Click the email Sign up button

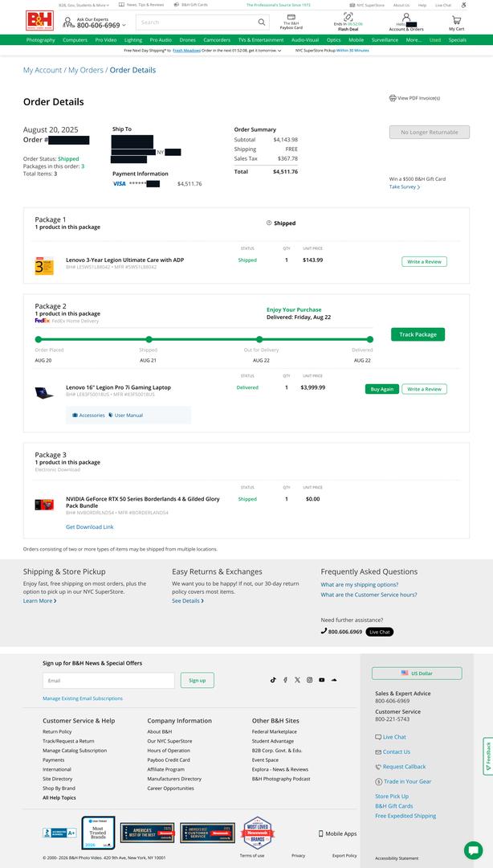click(x=197, y=681)
